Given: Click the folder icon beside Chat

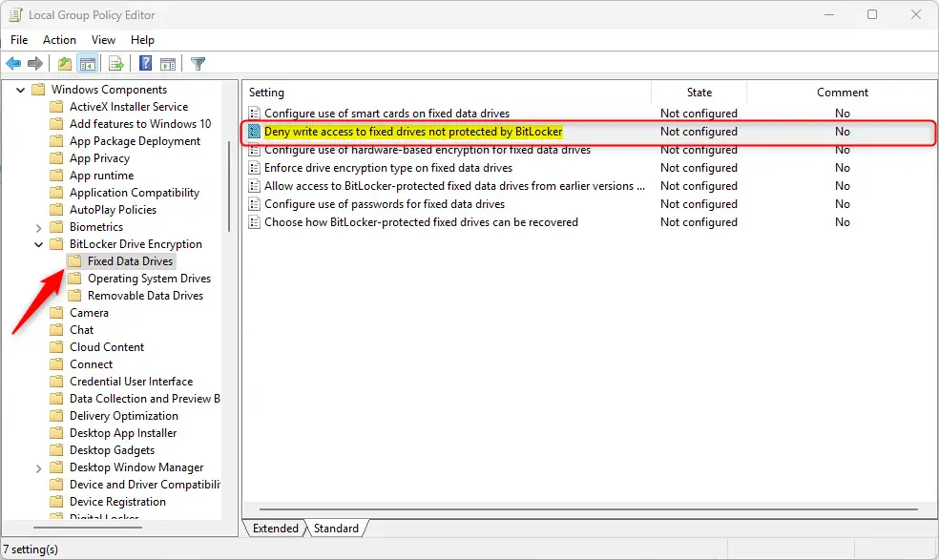Looking at the screenshot, I should click(x=56, y=330).
